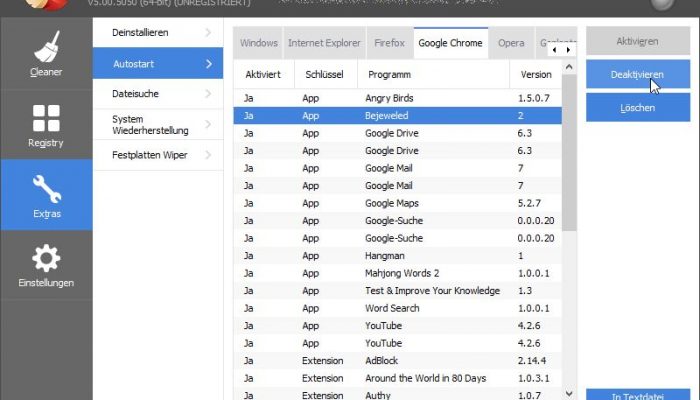Click scrollbar down arrow in list

click(x=569, y=393)
